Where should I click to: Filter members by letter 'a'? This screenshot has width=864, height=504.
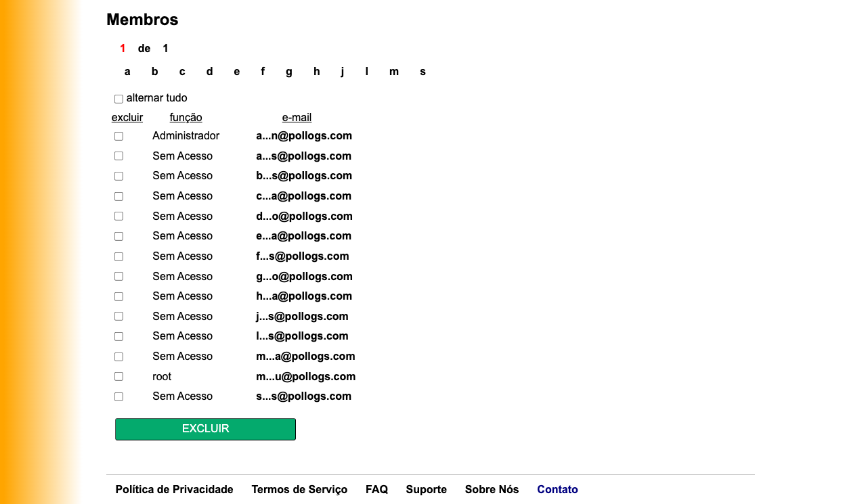pos(127,72)
